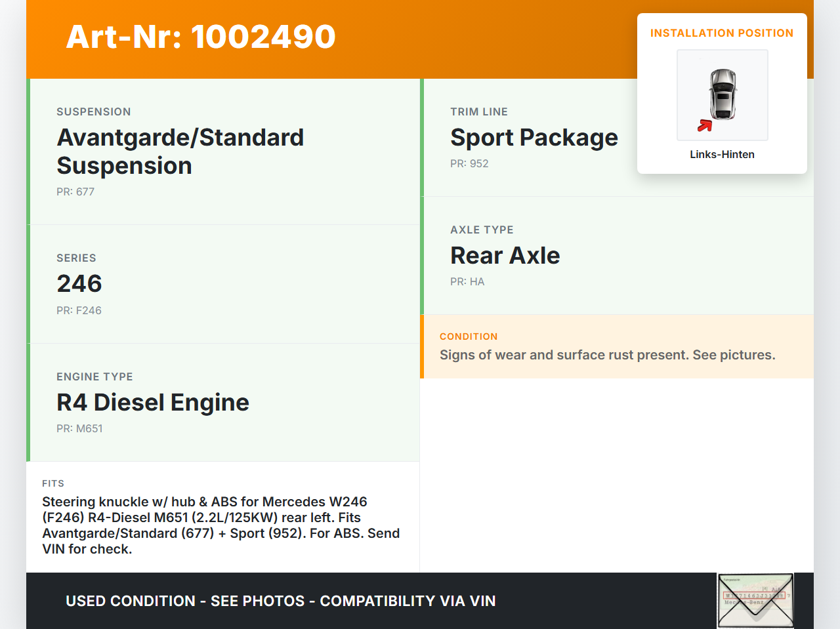The width and height of the screenshot is (840, 629).
Task: Select the Rear Axle value
Action: [x=505, y=255]
